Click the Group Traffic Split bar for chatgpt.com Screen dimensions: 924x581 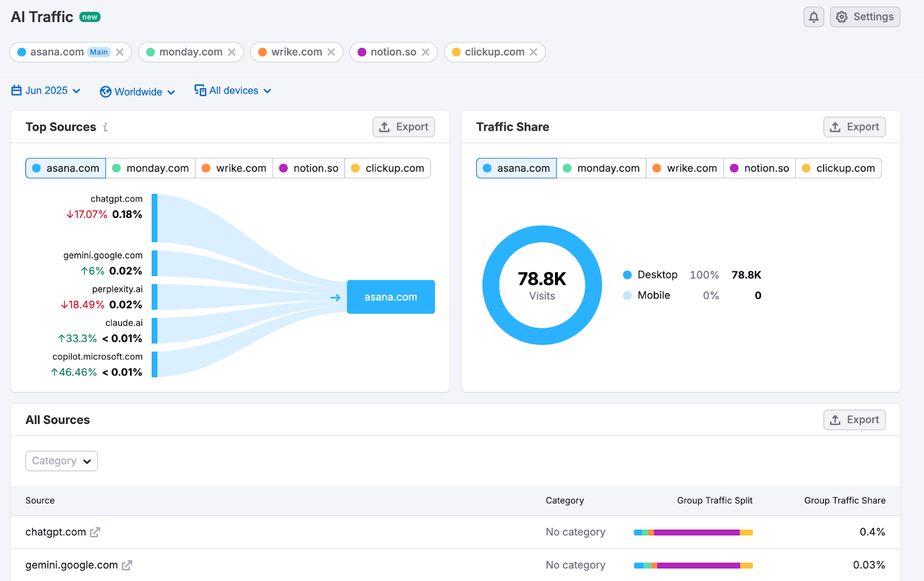(692, 532)
